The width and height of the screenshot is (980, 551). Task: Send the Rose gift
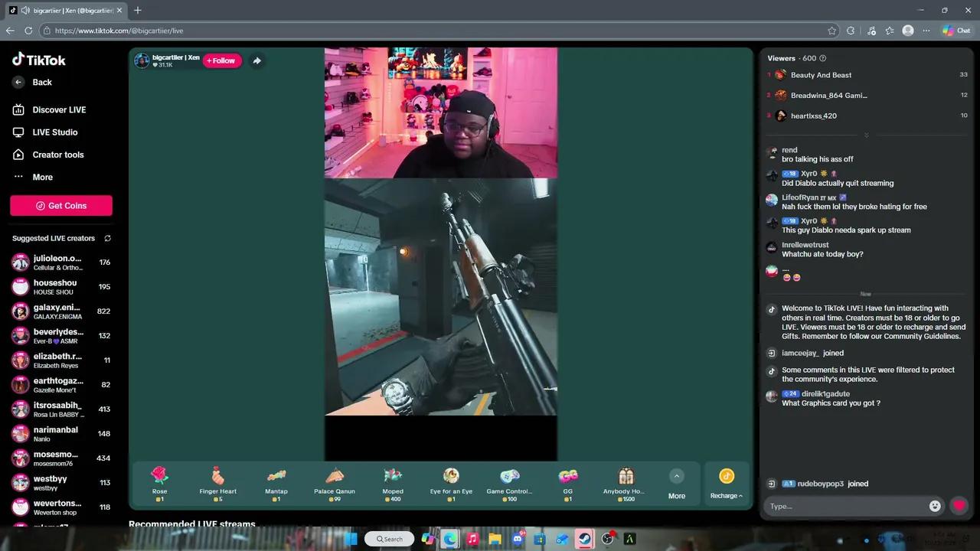click(159, 484)
